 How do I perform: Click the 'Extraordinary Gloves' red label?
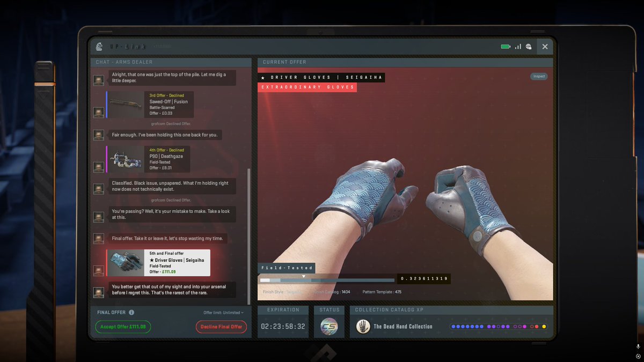click(307, 87)
